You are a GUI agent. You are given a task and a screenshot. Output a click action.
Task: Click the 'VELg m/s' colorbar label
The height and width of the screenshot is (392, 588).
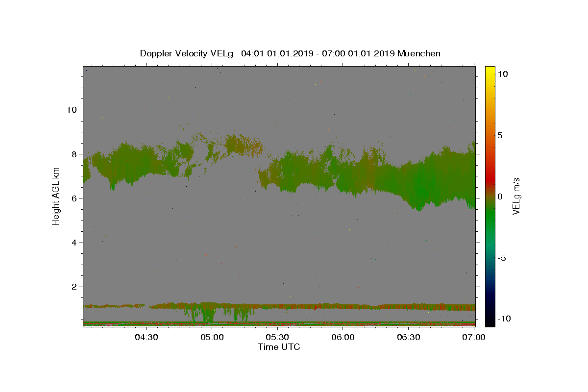pyautogui.click(x=516, y=196)
